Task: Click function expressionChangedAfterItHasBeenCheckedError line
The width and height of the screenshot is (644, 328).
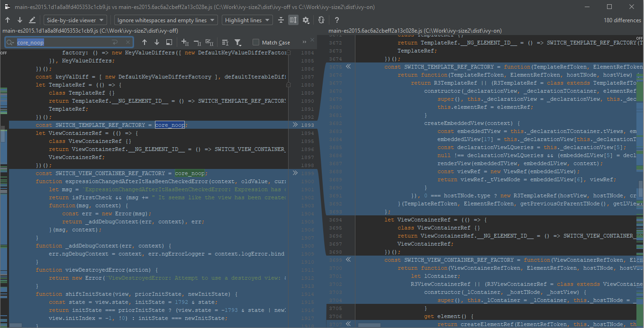Action: coord(161,181)
